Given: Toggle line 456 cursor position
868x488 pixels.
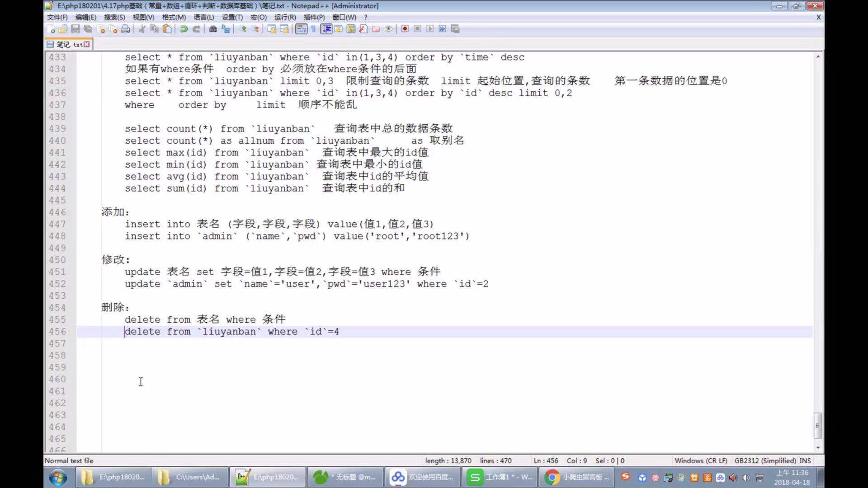Looking at the screenshot, I should tap(125, 331).
